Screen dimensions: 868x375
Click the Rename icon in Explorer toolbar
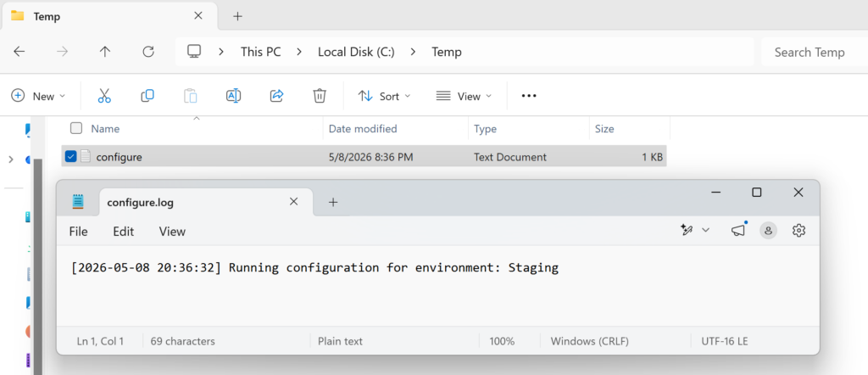(x=234, y=96)
